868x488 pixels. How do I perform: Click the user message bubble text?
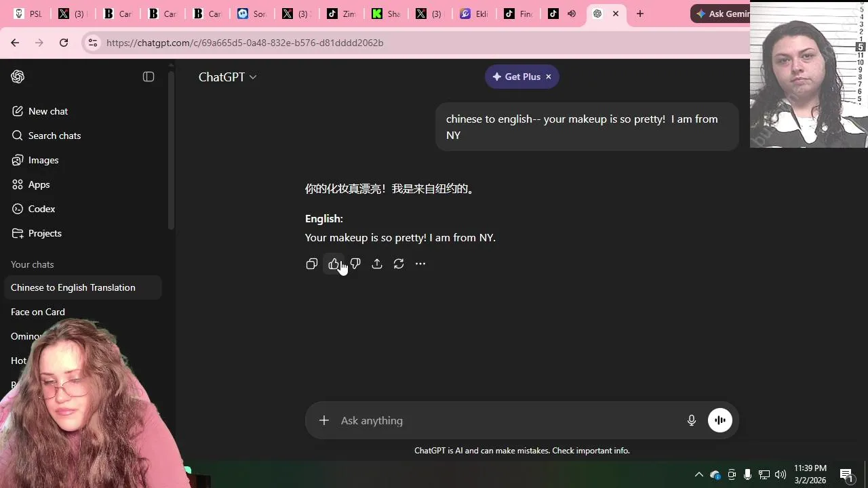coord(582,127)
